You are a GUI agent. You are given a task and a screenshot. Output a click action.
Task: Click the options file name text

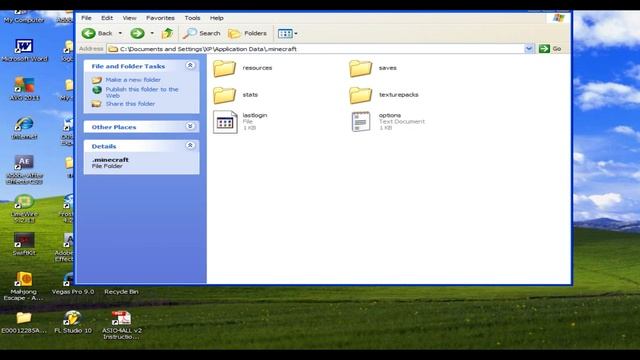click(x=389, y=115)
